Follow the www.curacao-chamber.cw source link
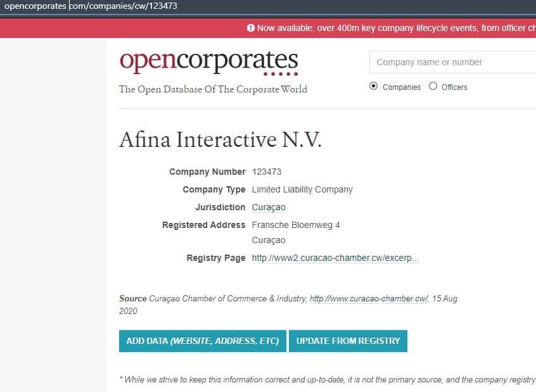The image size is (536, 392). [x=369, y=298]
